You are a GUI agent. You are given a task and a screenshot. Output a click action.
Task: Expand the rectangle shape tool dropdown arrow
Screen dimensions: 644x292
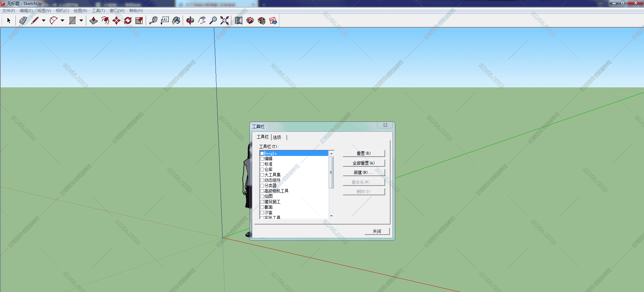pos(81,20)
